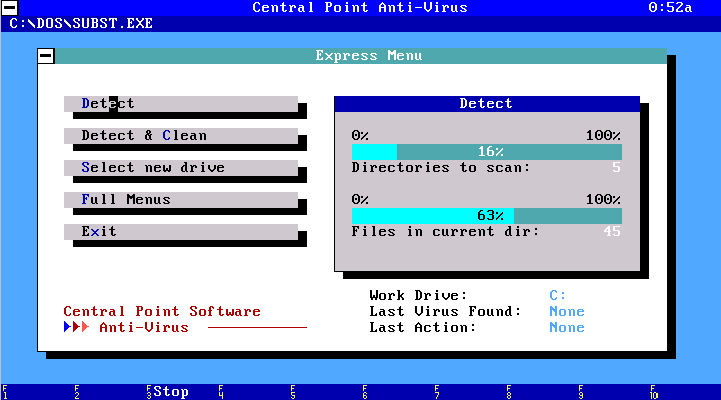Click the Work Drive value C:
The width and height of the screenshot is (721, 400).
pos(558,295)
